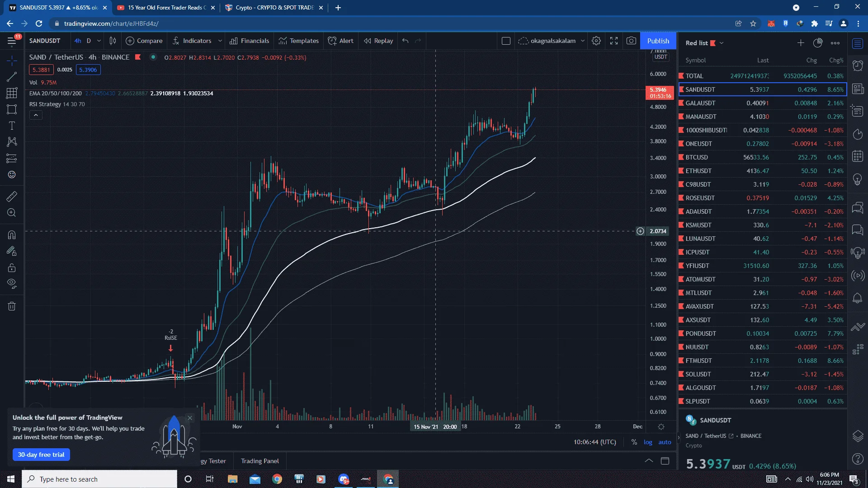Select the trend line drawing tool
This screenshot has height=488, width=868.
click(12, 77)
